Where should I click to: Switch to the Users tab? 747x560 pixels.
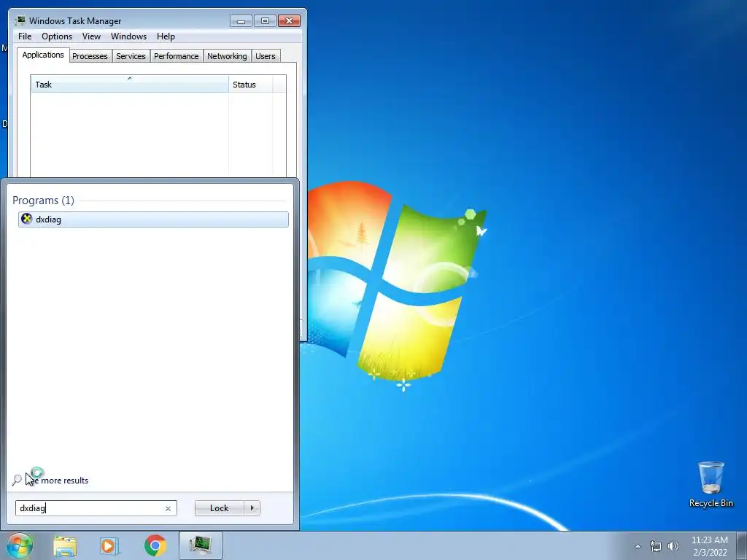[x=265, y=56]
